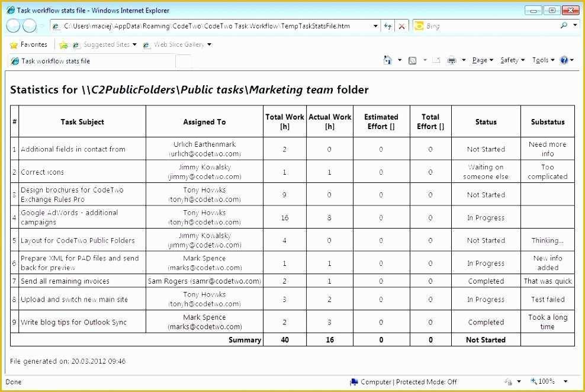The width and height of the screenshot is (585, 392).
Task: Click Urlich Earthenmark assigned-to cell
Action: tap(204, 149)
